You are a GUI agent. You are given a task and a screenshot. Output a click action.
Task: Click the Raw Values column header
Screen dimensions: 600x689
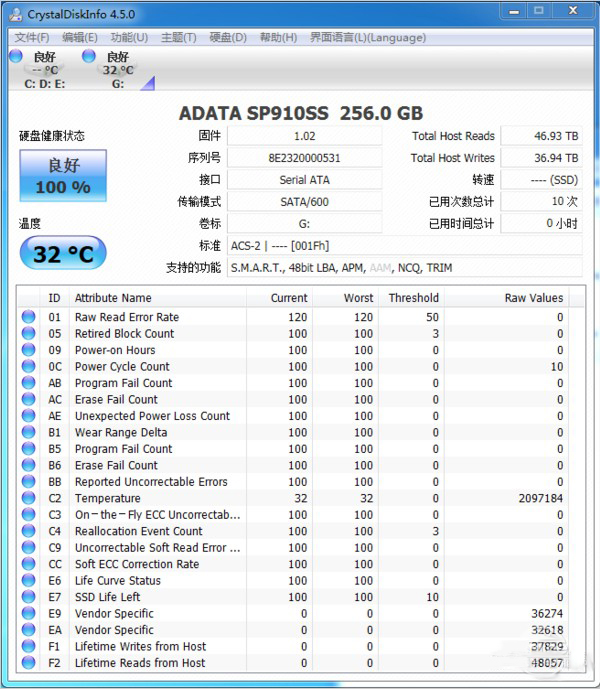507,298
